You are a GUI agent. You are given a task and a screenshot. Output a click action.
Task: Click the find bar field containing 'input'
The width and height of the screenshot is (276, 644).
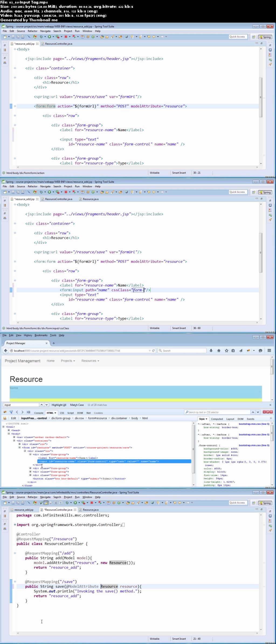pos(21,405)
